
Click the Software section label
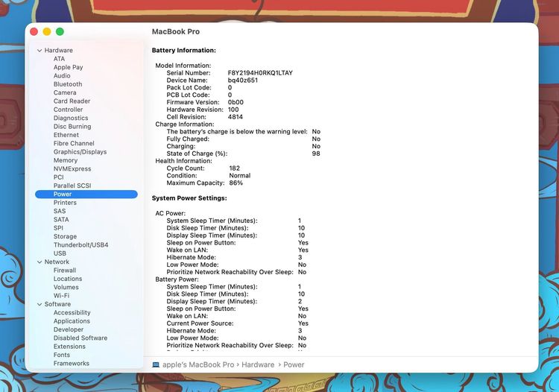point(57,304)
